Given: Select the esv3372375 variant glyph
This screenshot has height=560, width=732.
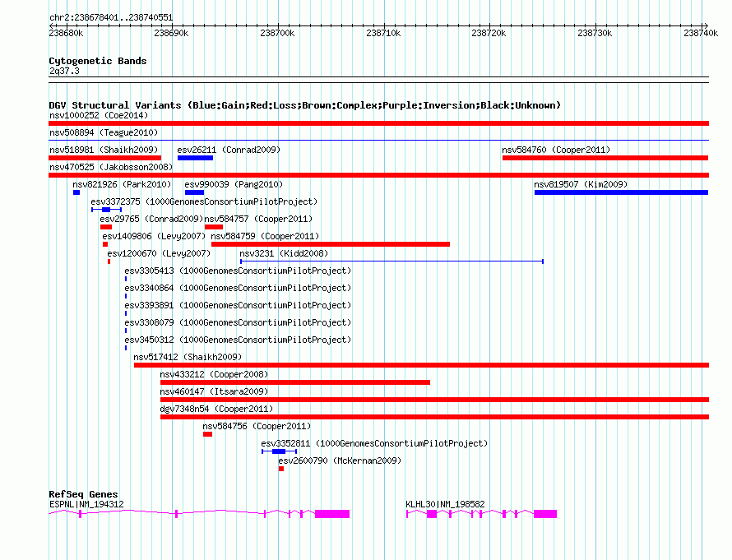Looking at the screenshot, I should click(x=106, y=210).
